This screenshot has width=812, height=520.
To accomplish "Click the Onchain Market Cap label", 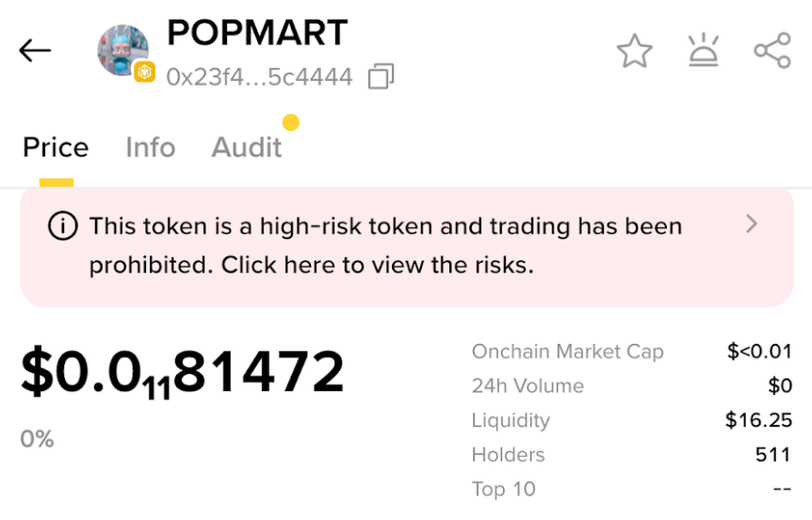I will point(567,352).
